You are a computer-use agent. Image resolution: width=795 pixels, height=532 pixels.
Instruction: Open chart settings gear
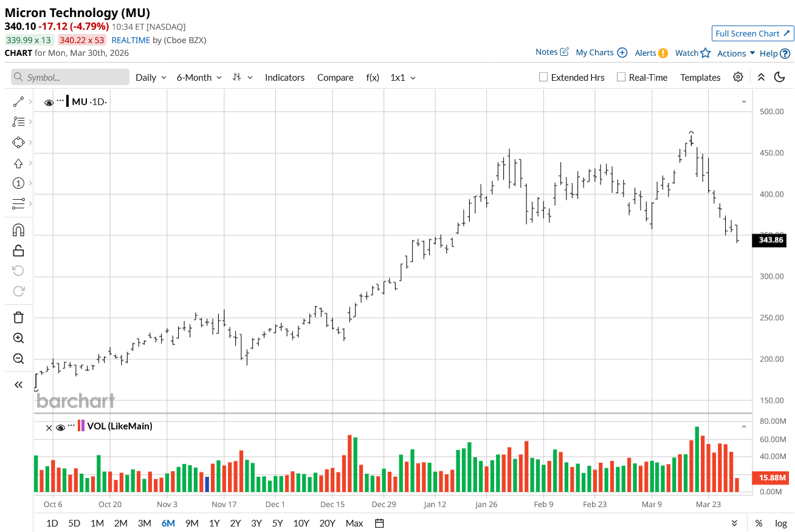coord(738,77)
